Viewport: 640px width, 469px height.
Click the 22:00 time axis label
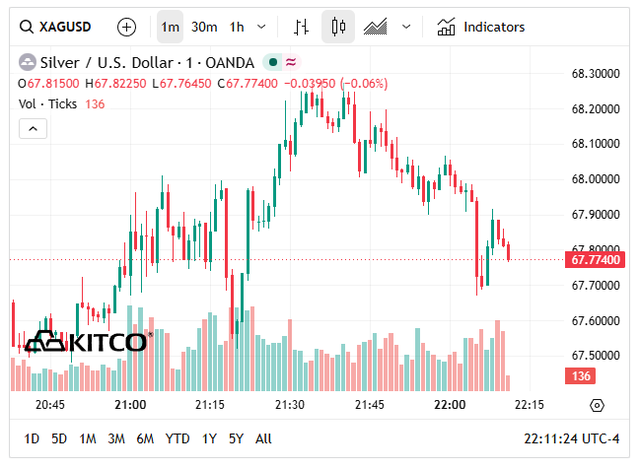pyautogui.click(x=449, y=405)
